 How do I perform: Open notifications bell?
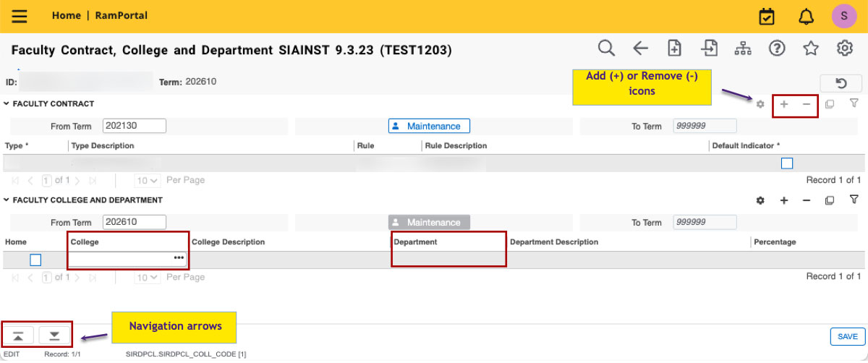(x=806, y=16)
